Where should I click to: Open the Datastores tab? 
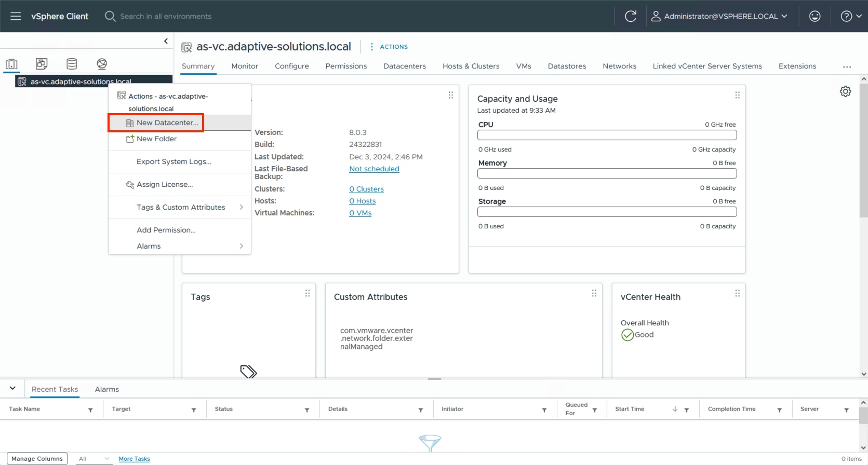click(567, 66)
